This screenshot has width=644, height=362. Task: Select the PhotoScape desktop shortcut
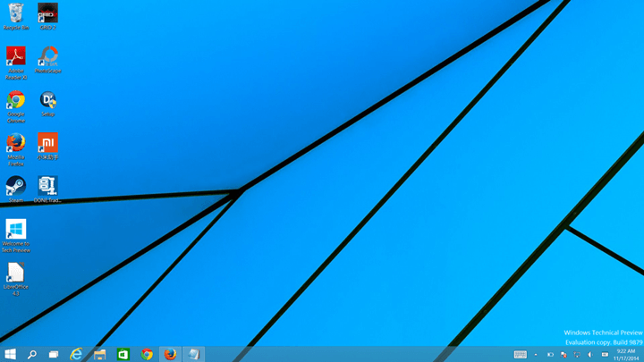48,60
